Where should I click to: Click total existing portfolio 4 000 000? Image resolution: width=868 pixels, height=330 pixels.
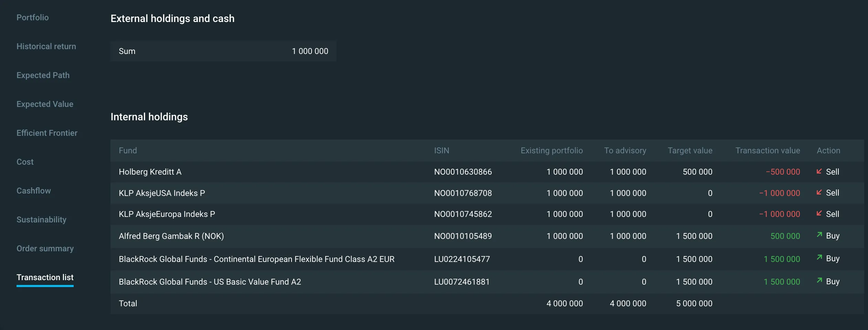click(565, 304)
